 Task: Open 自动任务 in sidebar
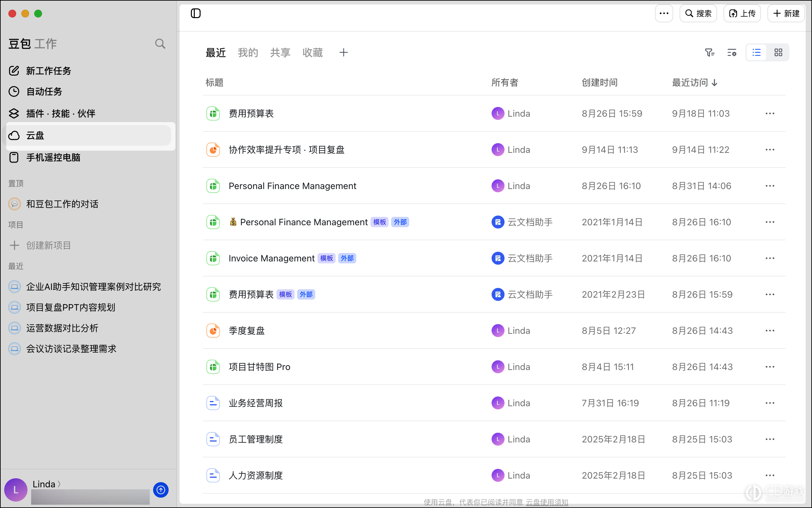(88, 91)
